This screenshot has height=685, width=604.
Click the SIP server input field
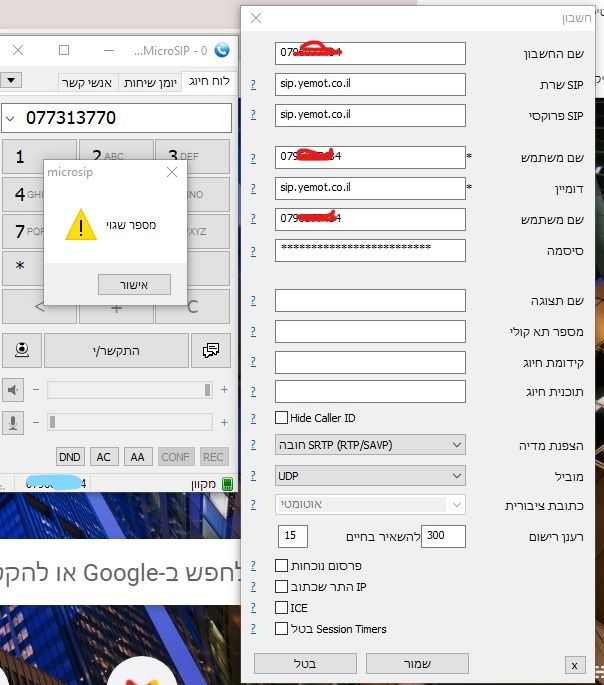pyautogui.click(x=370, y=84)
